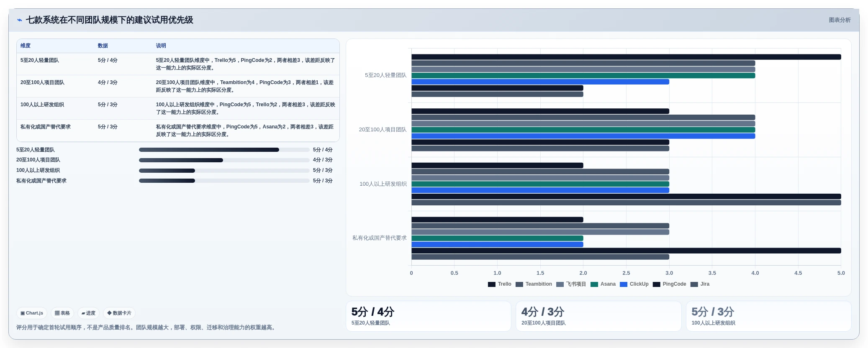Toggle the ClickUp legend item
This screenshot has width=868, height=348.
pyautogui.click(x=634, y=284)
